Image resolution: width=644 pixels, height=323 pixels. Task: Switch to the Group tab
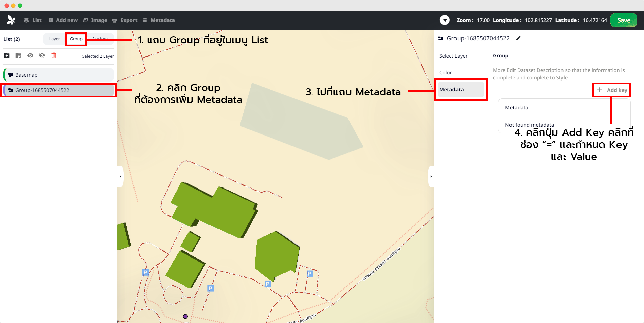click(76, 39)
